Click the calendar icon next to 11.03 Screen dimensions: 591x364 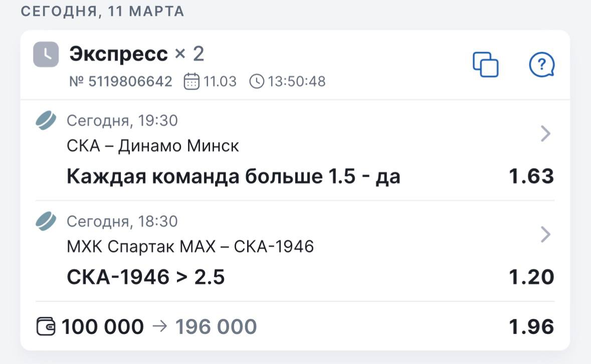(x=191, y=81)
